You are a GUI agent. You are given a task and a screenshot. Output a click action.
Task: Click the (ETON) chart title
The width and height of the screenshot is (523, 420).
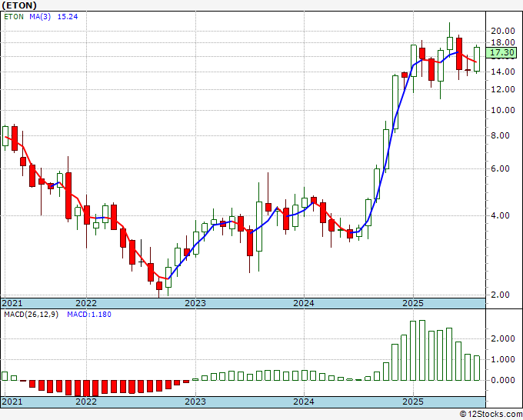coord(19,5)
